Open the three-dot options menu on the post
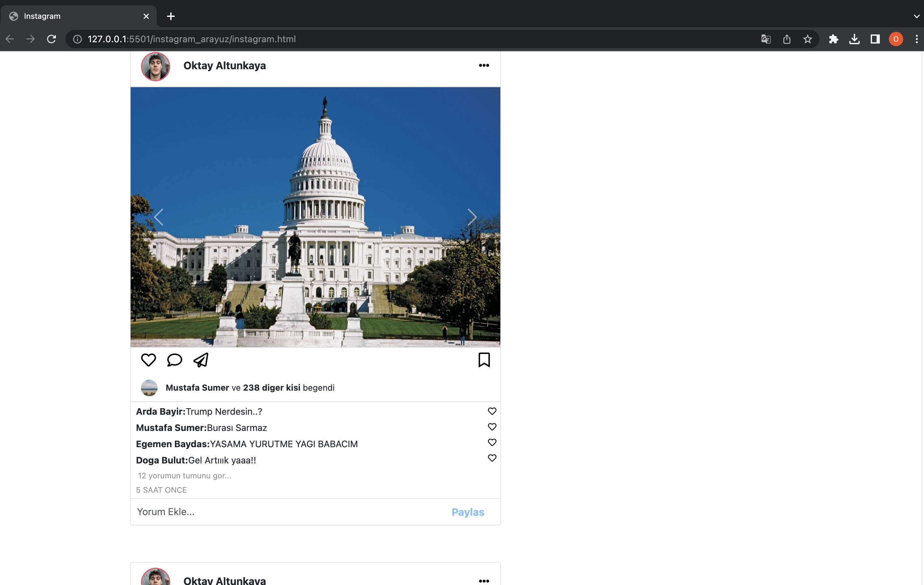 coord(484,65)
